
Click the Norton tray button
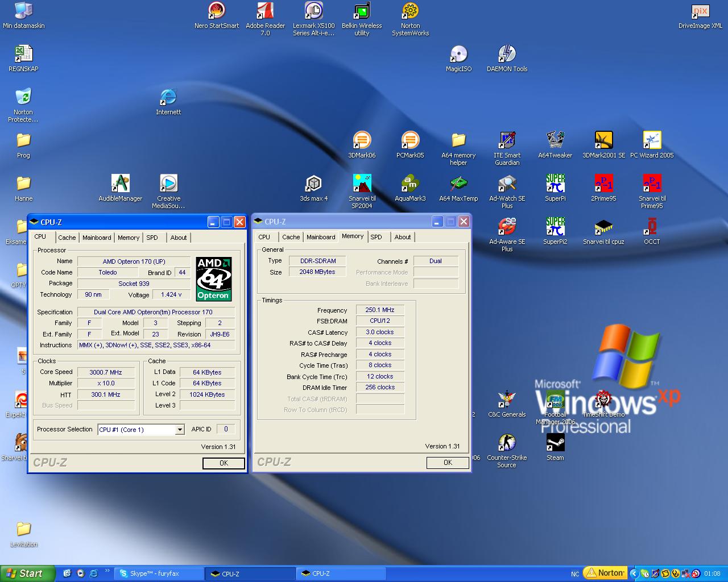(x=606, y=573)
